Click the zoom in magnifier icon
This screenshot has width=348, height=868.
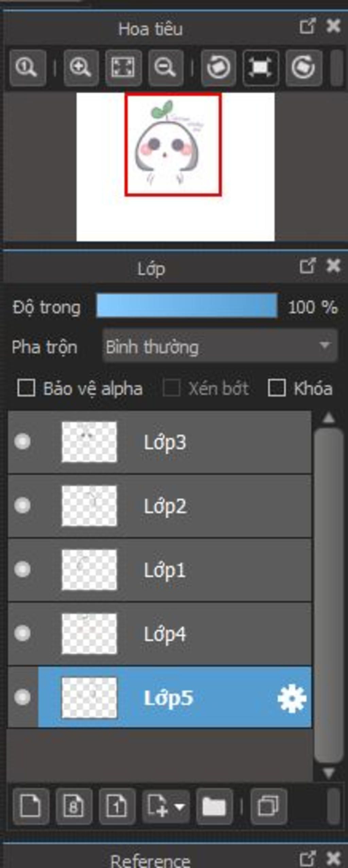81,67
